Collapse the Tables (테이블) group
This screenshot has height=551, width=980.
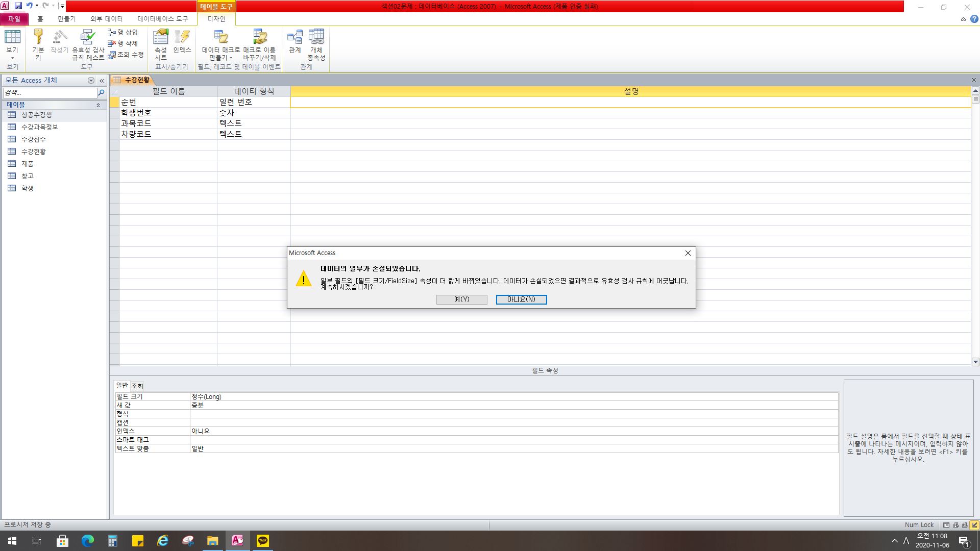tap(98, 105)
